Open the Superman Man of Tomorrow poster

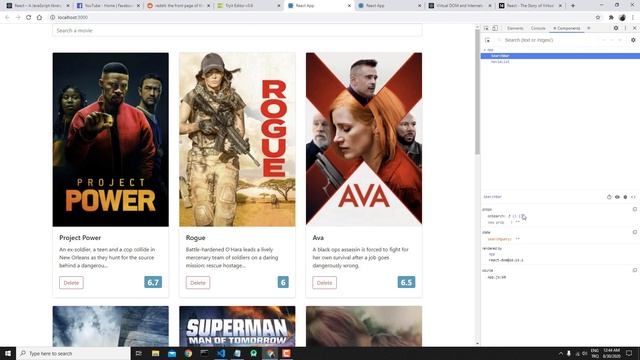coord(237,326)
